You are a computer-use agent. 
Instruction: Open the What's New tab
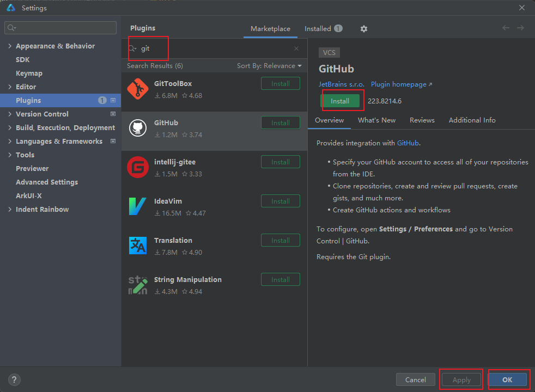pyautogui.click(x=376, y=120)
